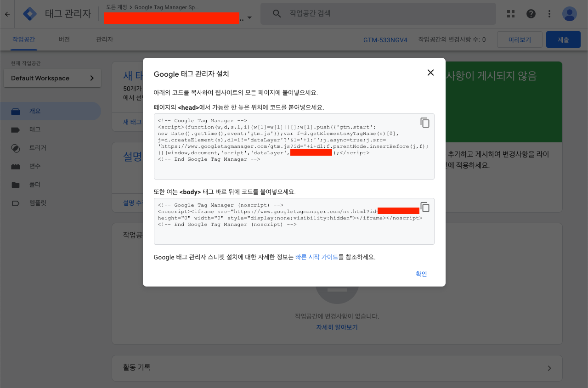
Task: Click the 미리보기 preview button
Action: (x=520, y=40)
